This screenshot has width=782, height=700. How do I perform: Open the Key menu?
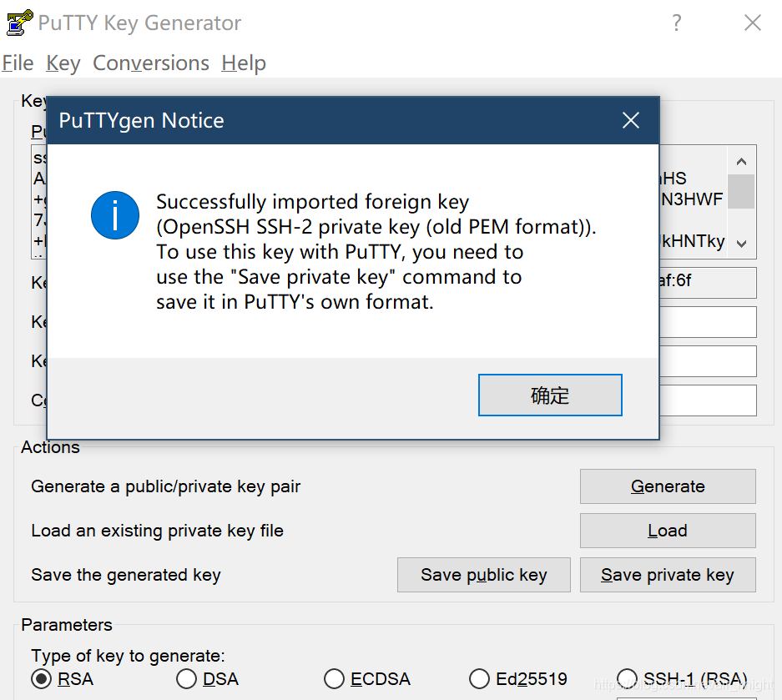[63, 63]
